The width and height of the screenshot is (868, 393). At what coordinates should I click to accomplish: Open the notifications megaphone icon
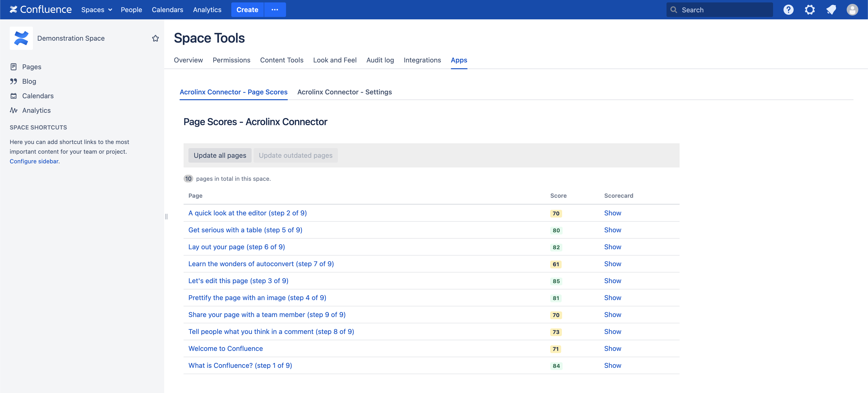point(831,10)
